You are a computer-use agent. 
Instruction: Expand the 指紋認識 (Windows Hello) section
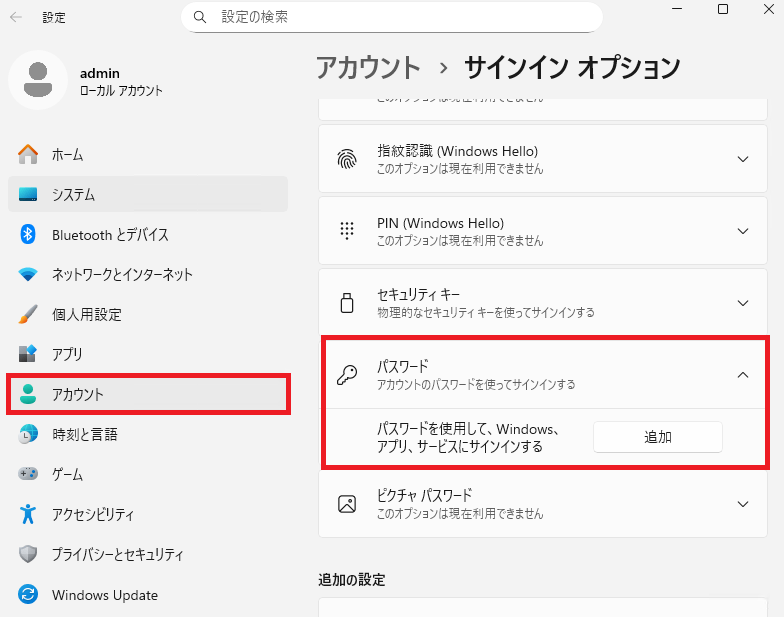point(742,159)
